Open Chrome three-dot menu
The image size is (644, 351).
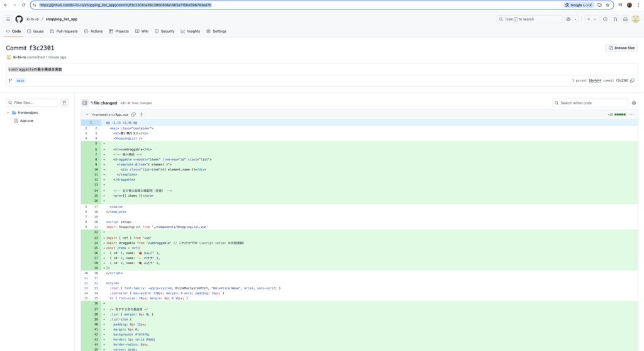(638, 5)
